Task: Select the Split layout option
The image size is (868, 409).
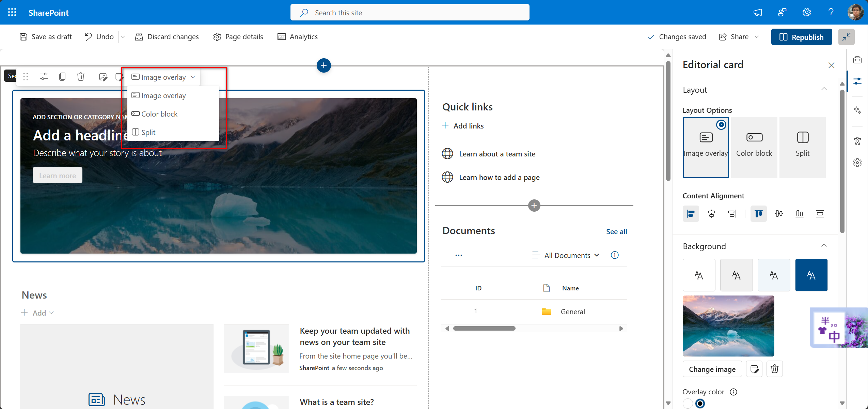Action: 802,147
